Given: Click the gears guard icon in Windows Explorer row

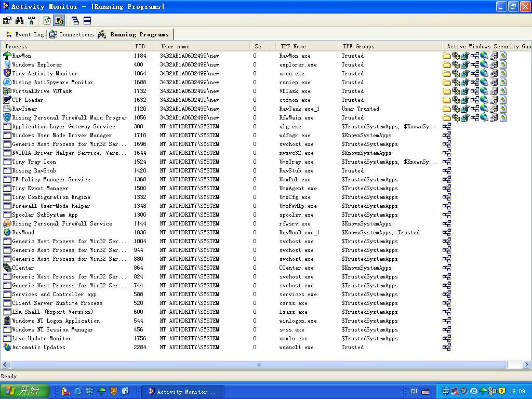Looking at the screenshot, I should (456, 65).
